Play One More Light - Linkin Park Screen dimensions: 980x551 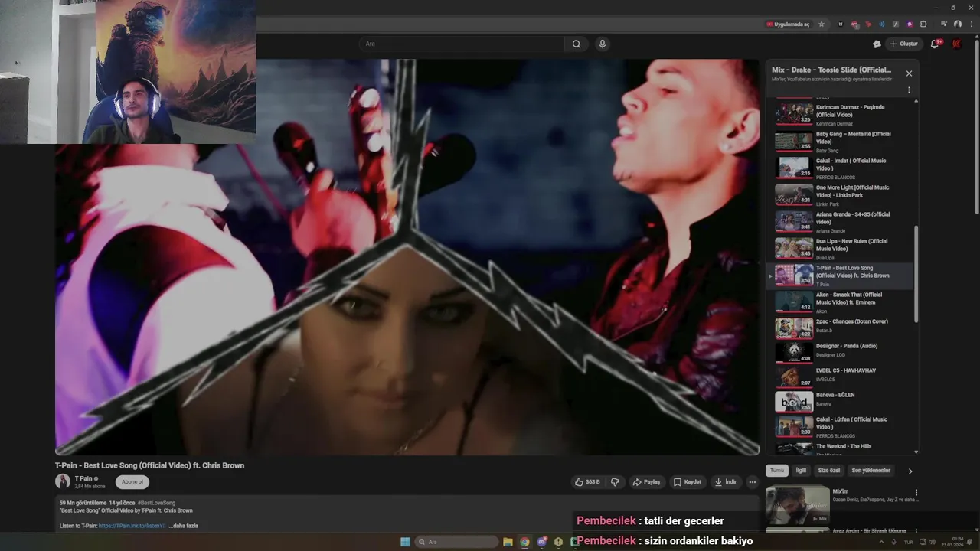pyautogui.click(x=840, y=194)
